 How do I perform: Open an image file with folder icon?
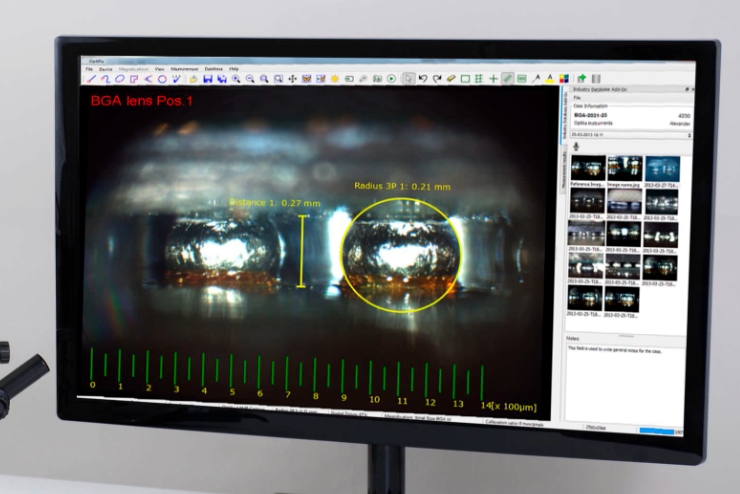tap(193, 79)
